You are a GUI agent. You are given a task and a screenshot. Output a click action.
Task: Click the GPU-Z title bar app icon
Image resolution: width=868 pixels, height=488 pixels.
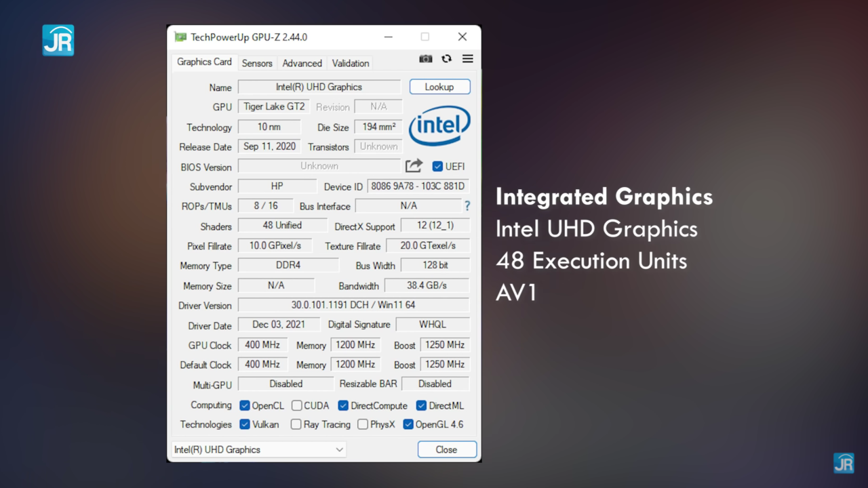click(180, 37)
